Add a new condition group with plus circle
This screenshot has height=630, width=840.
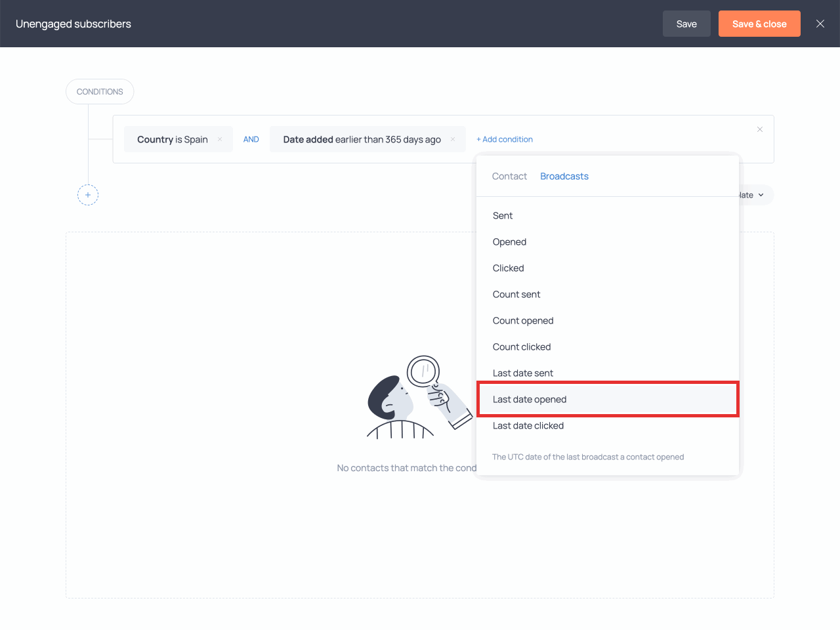coord(88,195)
